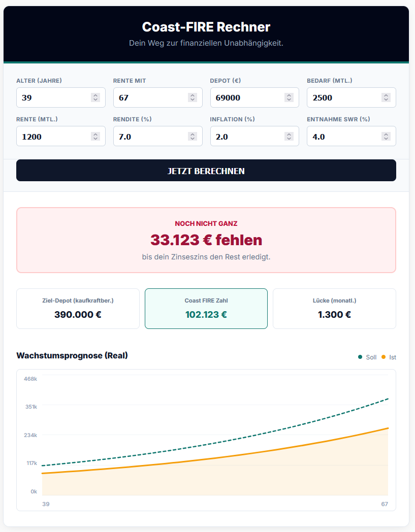Image resolution: width=415 pixels, height=532 pixels.
Task: Toggle the Ist legend entry
Action: (x=389, y=357)
